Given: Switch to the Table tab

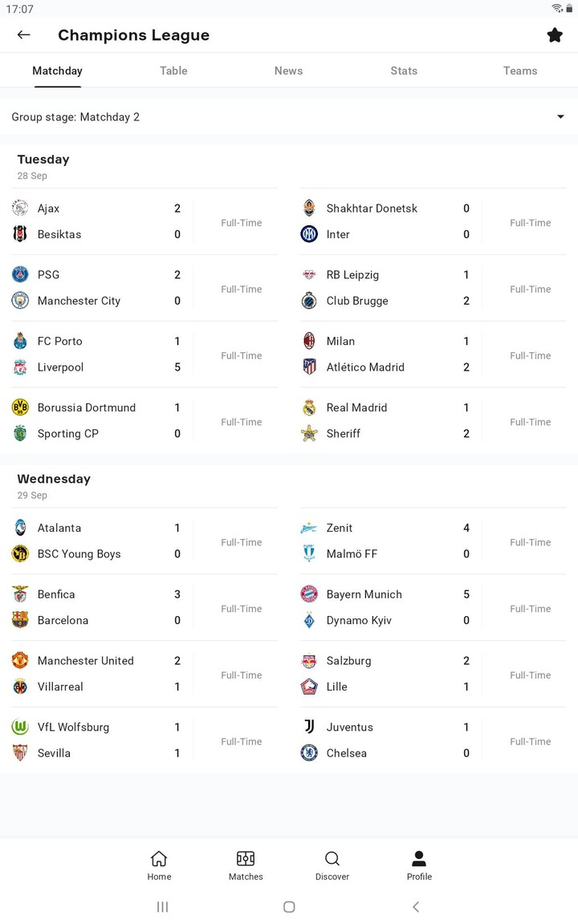Looking at the screenshot, I should (173, 71).
